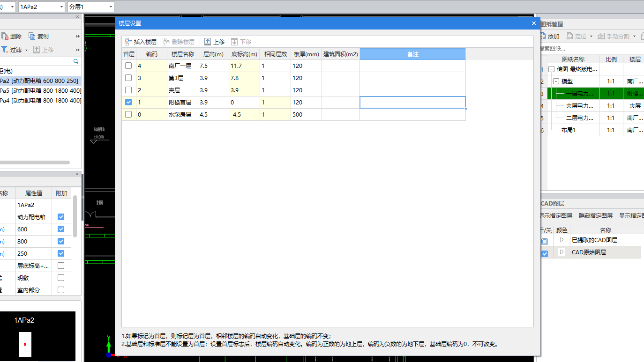The width and height of the screenshot is (644, 362).
Task: Click 显示指定图层 button
Action: coord(556,216)
